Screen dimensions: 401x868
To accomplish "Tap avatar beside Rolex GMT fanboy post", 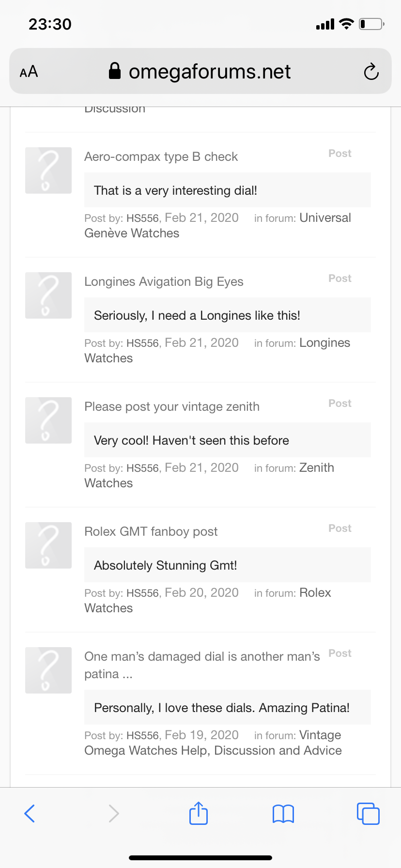I will [x=48, y=545].
